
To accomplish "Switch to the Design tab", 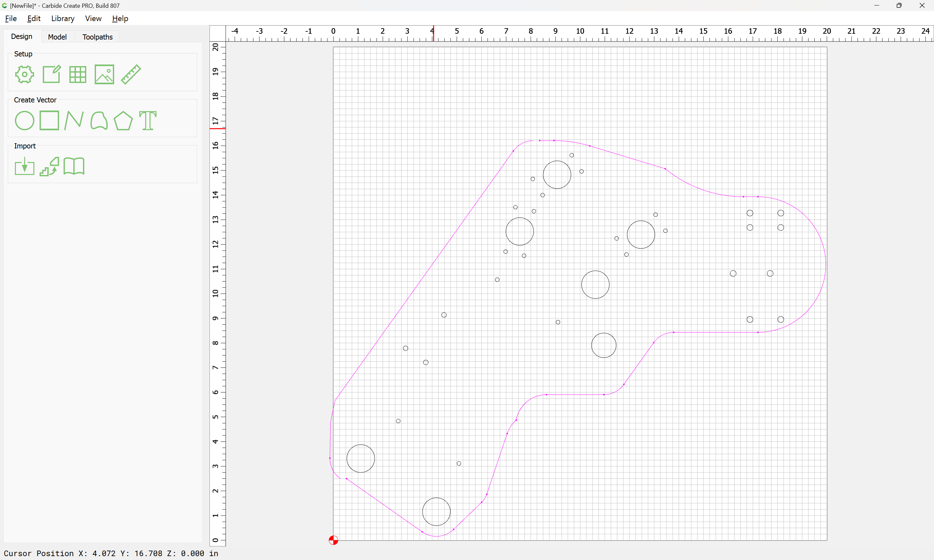I will (x=22, y=36).
